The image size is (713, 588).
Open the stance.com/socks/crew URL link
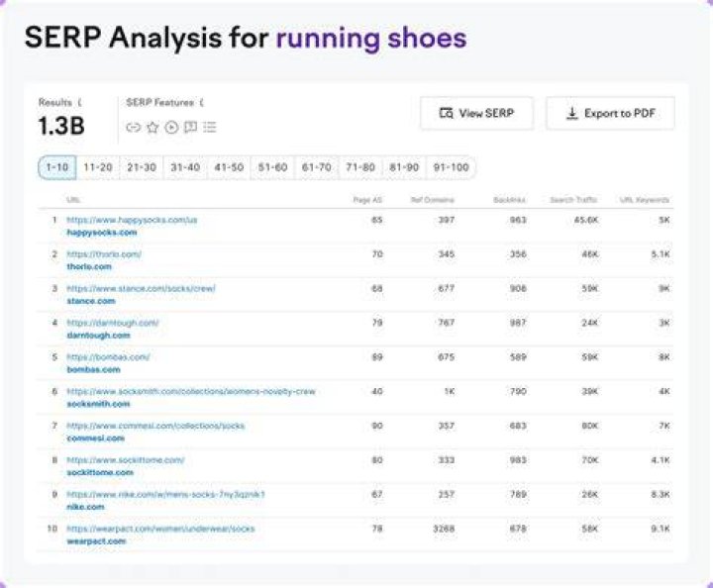click(x=141, y=288)
